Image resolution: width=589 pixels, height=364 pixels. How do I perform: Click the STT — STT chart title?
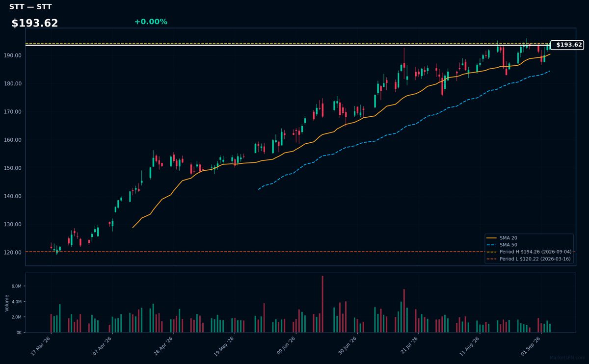pos(30,7)
